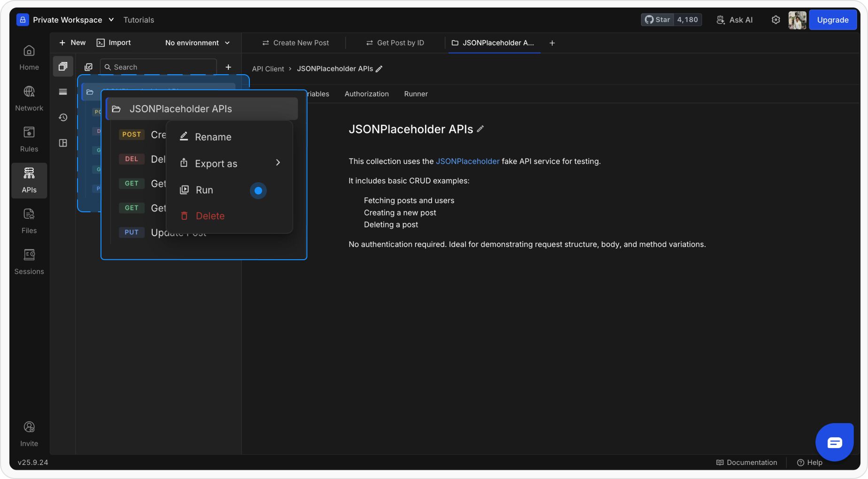The image size is (868, 479).
Task: Open the Home panel from the sidebar
Action: click(29, 56)
